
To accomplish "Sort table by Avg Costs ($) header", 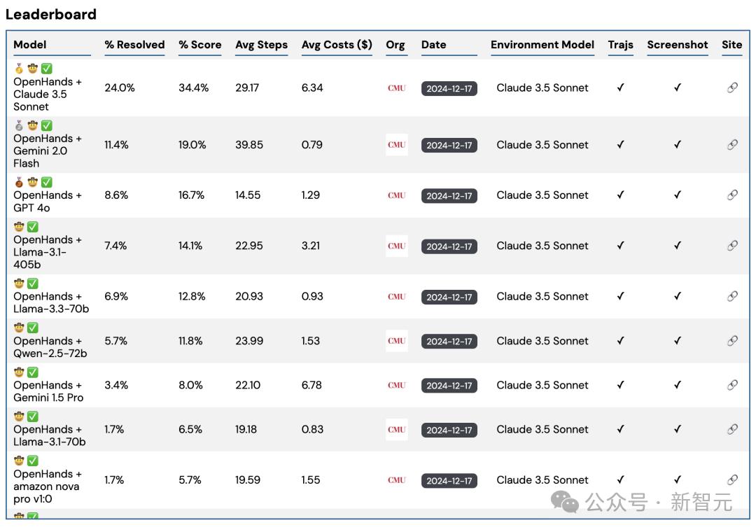I will tap(337, 45).
